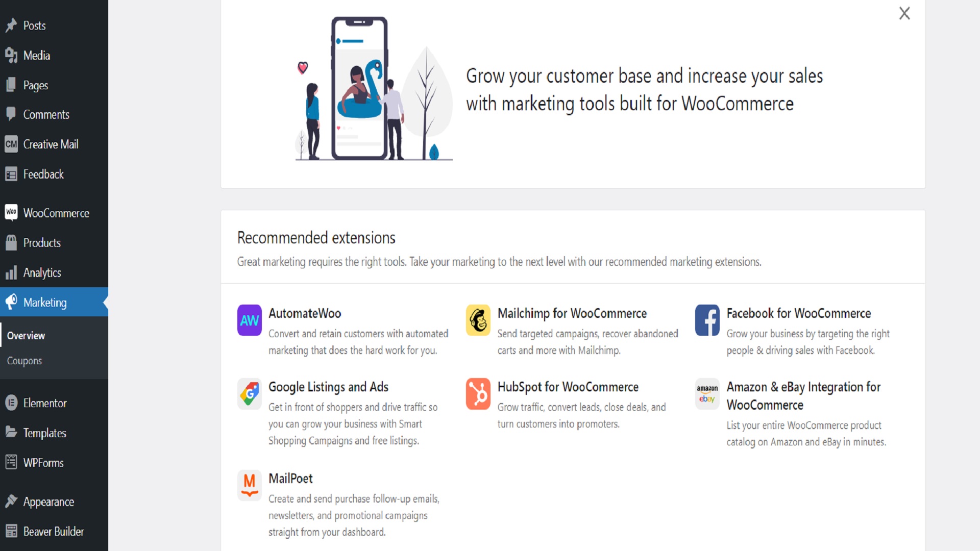Image resolution: width=980 pixels, height=551 pixels.
Task: Click the Analytics sidebar icon
Action: click(x=11, y=272)
